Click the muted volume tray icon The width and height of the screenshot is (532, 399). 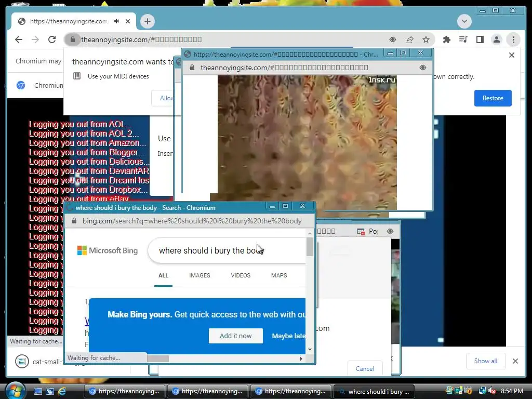pos(493,391)
